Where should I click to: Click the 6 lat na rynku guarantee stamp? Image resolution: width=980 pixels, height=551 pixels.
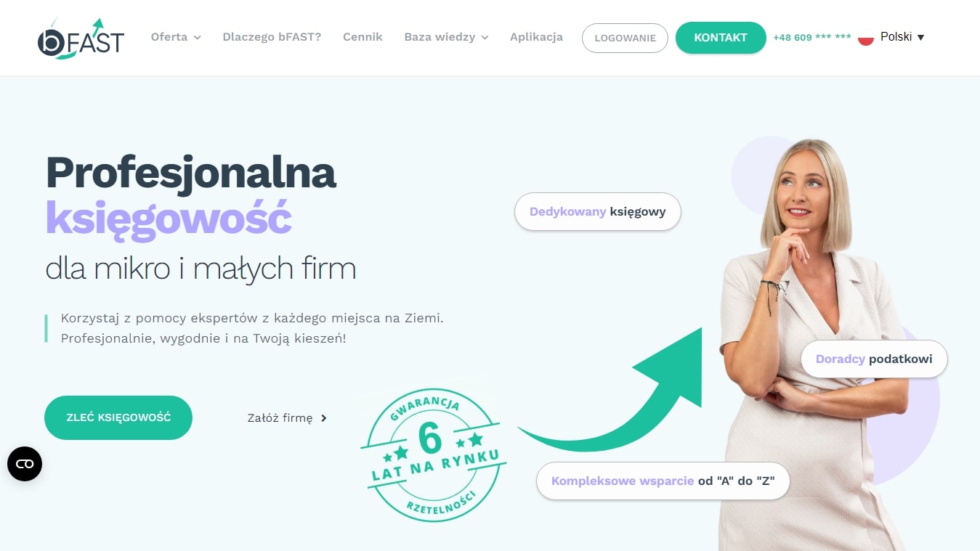click(433, 454)
